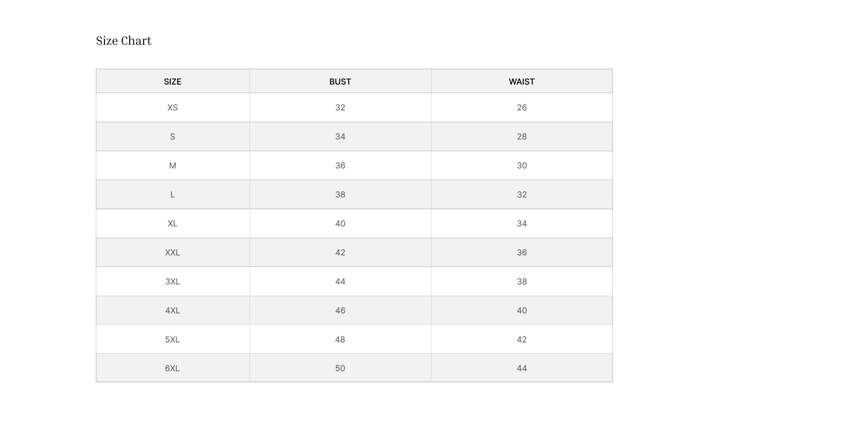Click waist value 26 in XS row
The height and width of the screenshot is (424, 868).
point(522,107)
